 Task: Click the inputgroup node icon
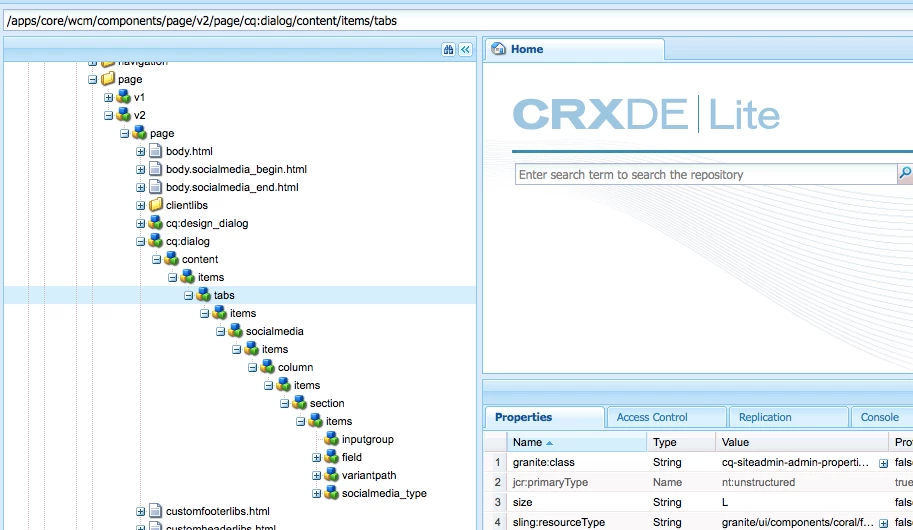pyautogui.click(x=331, y=439)
